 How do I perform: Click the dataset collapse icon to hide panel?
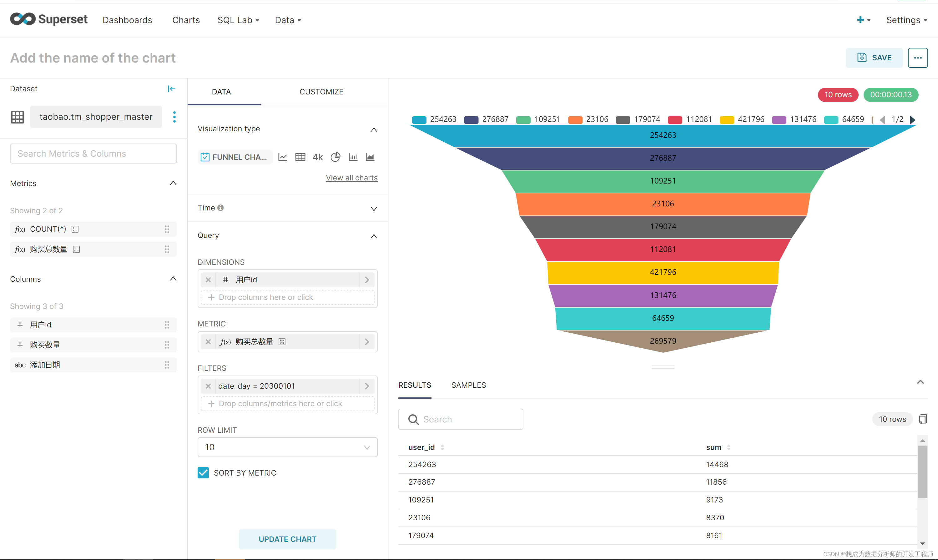pos(172,89)
